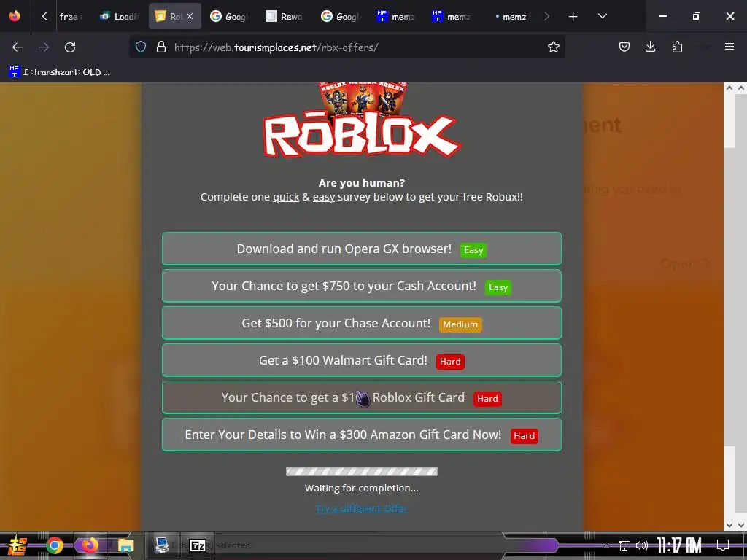Screen dimensions: 747x560
Task: Reload the current page
Action: [70, 47]
